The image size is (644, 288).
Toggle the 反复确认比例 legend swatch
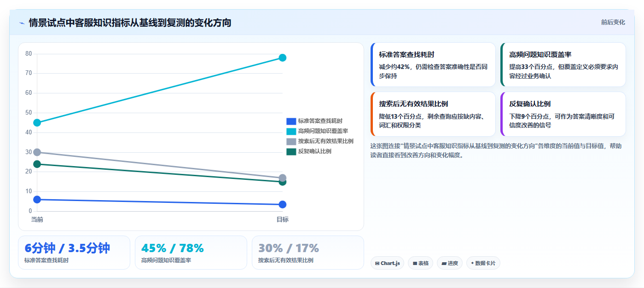[x=291, y=151]
